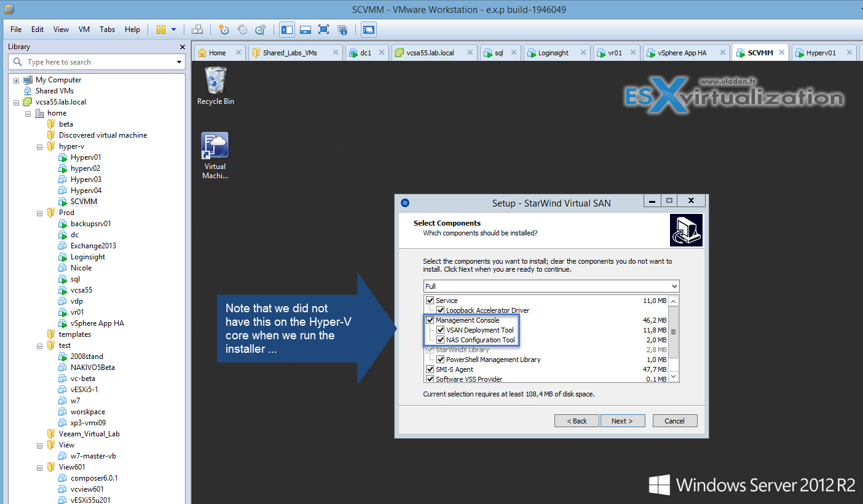Select Shared VMs in the library
The image size is (863, 504).
(x=55, y=91)
